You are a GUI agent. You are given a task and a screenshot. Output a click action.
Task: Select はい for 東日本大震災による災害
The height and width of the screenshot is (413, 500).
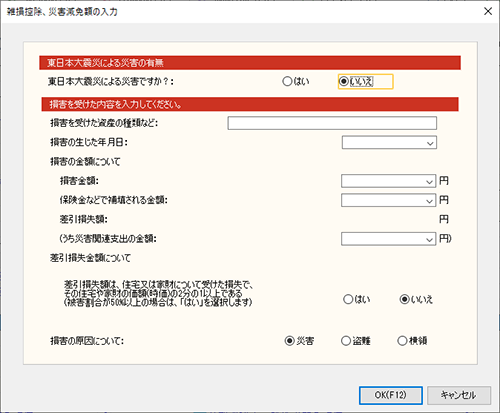[296, 81]
